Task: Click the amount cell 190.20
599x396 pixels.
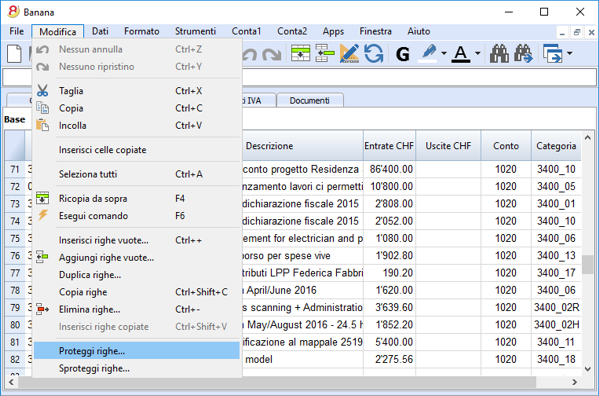Action: click(x=389, y=273)
